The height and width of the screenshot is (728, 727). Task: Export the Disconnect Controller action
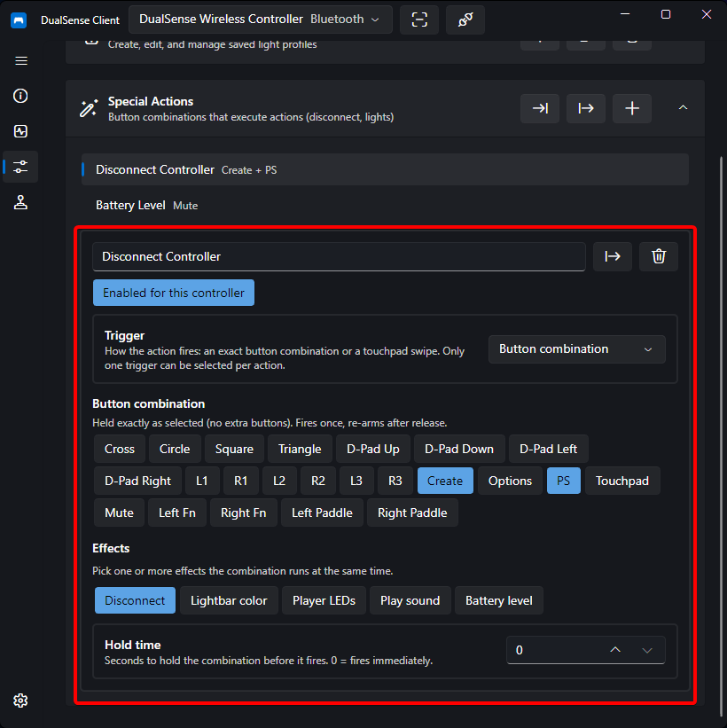click(x=613, y=256)
